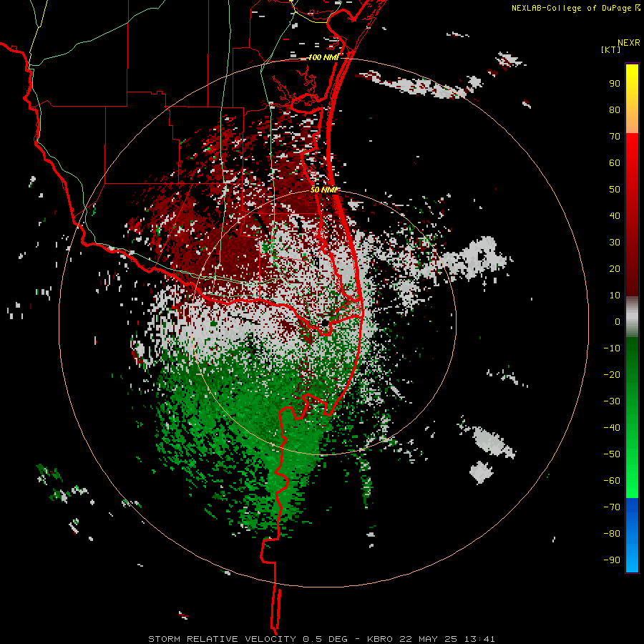The height and width of the screenshot is (644, 644).
Task: Click the 0 value on the velocity scale
Action: [x=618, y=322]
